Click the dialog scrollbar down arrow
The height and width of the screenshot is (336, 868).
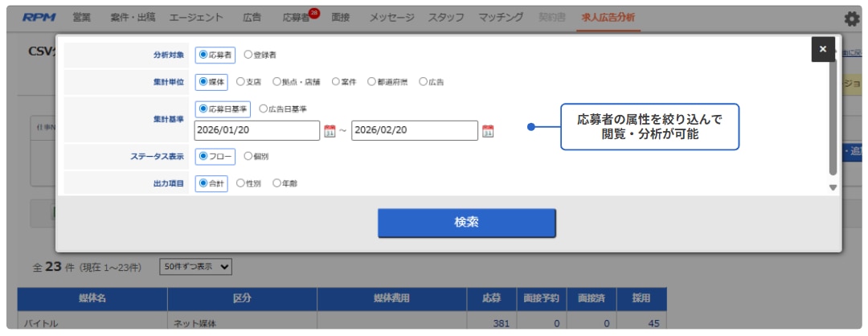pos(833,187)
